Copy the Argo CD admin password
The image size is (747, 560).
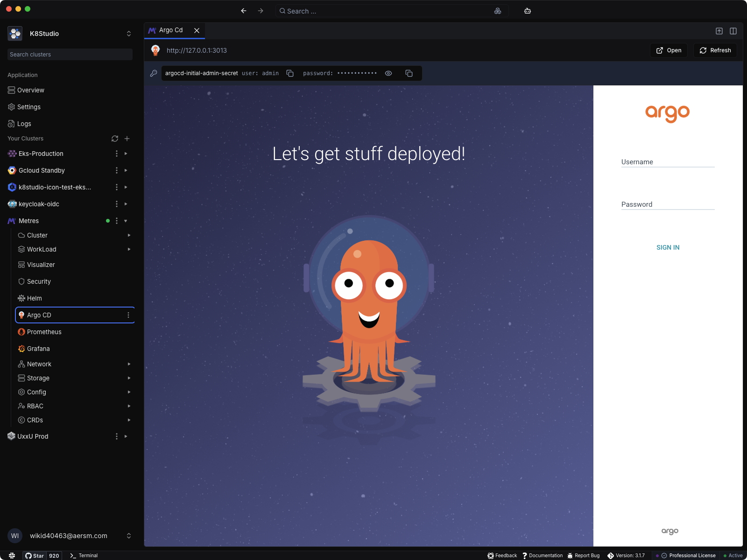click(x=409, y=73)
